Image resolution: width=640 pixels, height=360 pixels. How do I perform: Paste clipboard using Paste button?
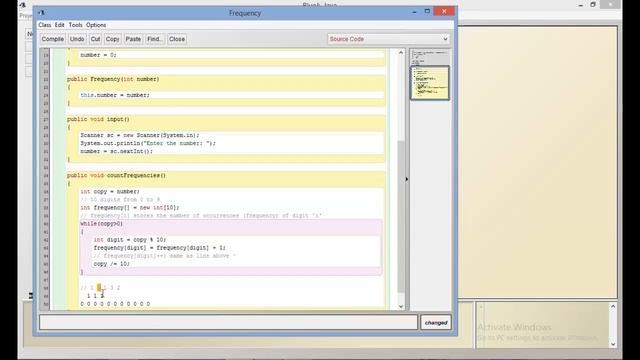coord(133,39)
